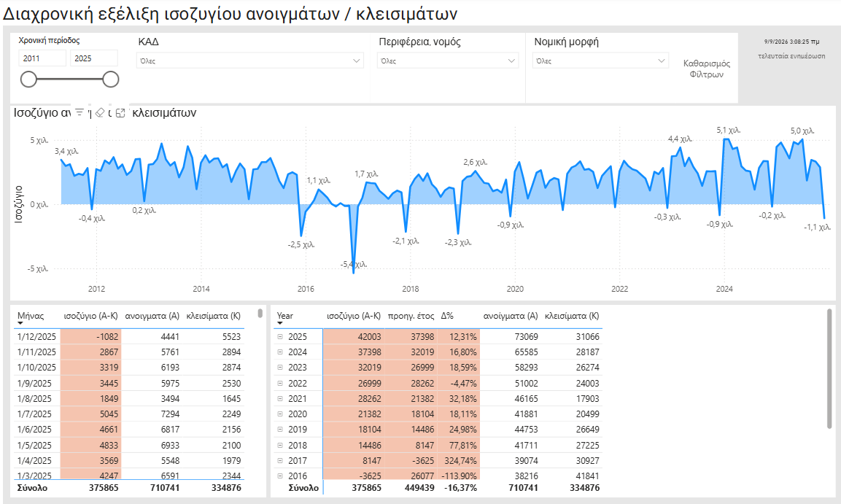The image size is (841, 504).
Task: Click the eraser icon to clear chart selections
Action: click(x=100, y=112)
